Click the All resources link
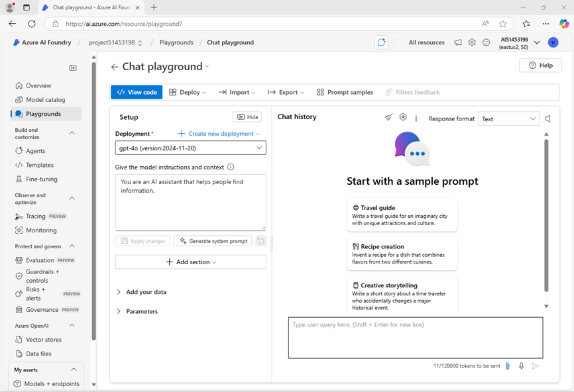Screen dimensions: 574x392 tap(426, 42)
